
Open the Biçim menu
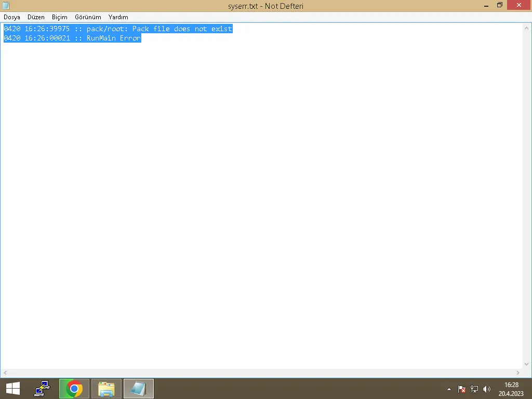click(x=59, y=17)
